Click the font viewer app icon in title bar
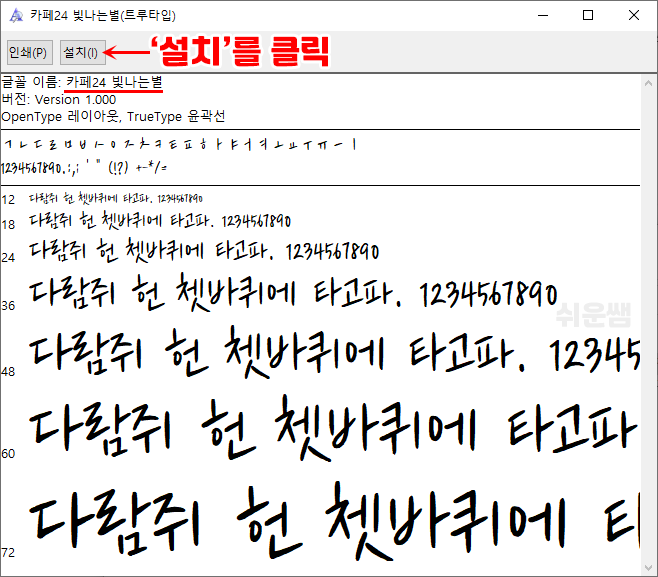Image resolution: width=658 pixels, height=577 pixels. pos(16,16)
